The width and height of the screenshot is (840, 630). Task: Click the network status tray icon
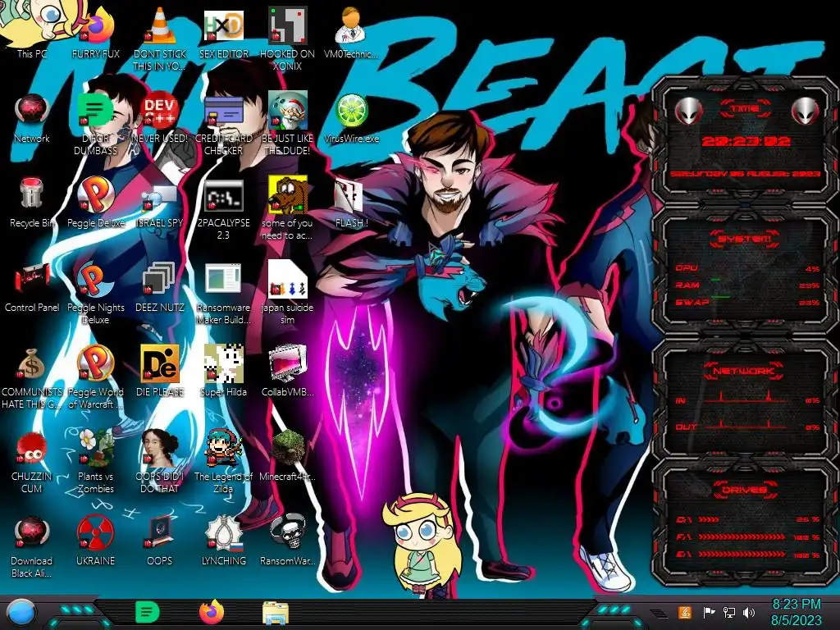pos(728,612)
